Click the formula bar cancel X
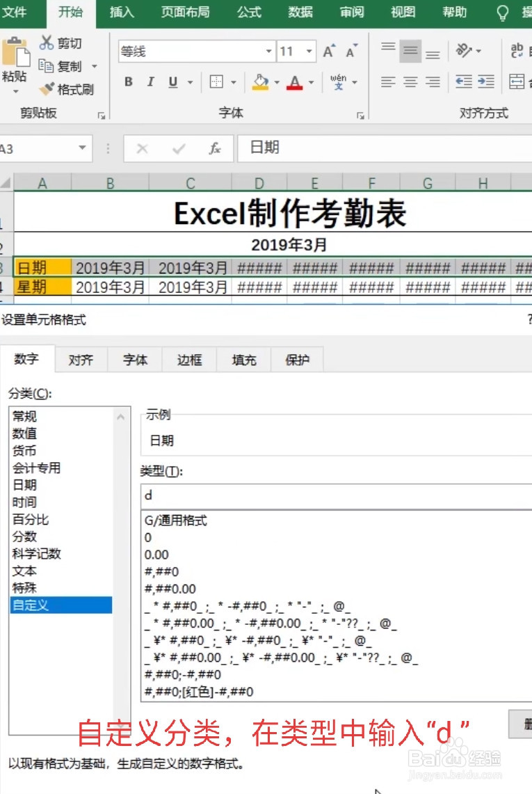The height and width of the screenshot is (794, 532). [143, 148]
